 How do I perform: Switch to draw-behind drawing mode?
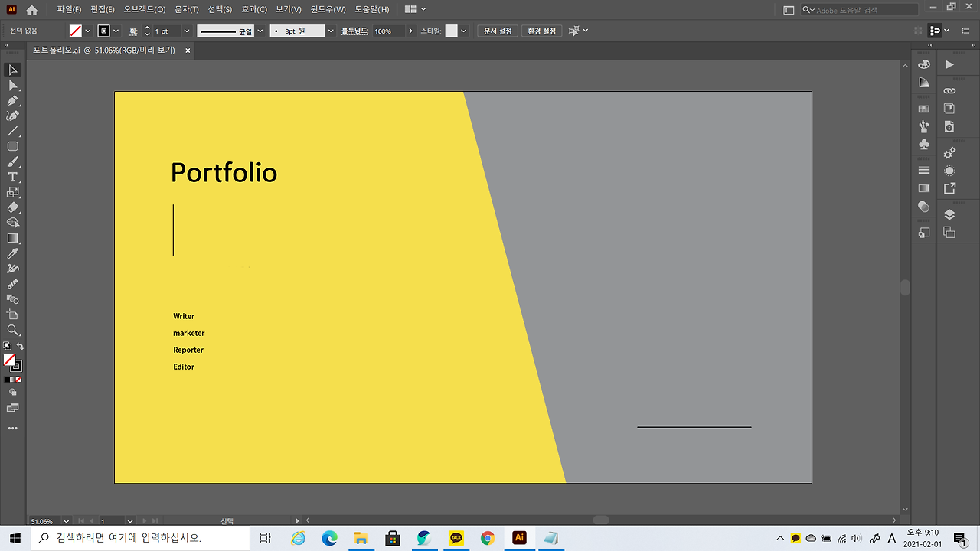13,391
